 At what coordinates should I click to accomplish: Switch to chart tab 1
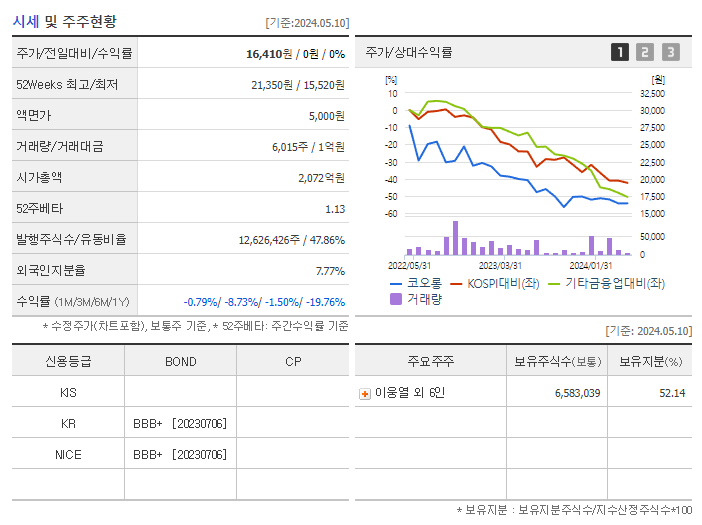click(620, 52)
